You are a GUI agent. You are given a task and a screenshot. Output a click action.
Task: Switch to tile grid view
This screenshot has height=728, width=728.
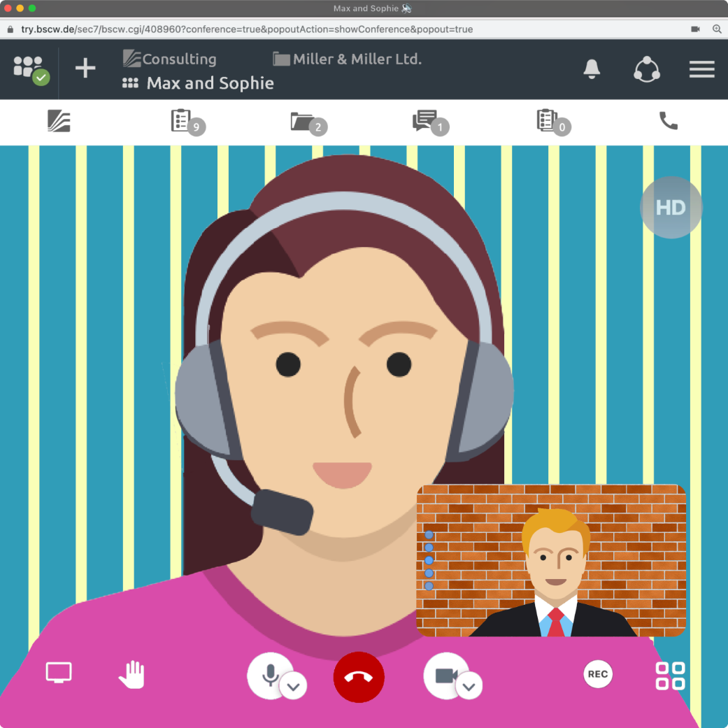coord(670,676)
